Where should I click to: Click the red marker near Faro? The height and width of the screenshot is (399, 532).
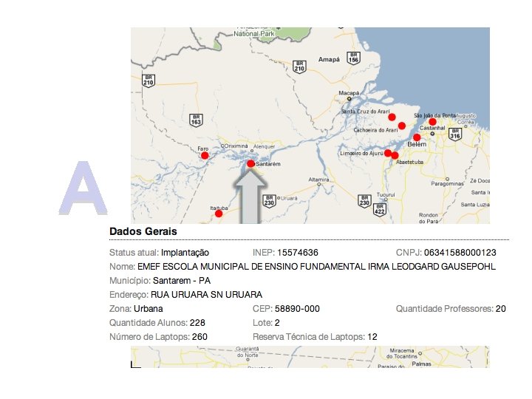point(205,155)
